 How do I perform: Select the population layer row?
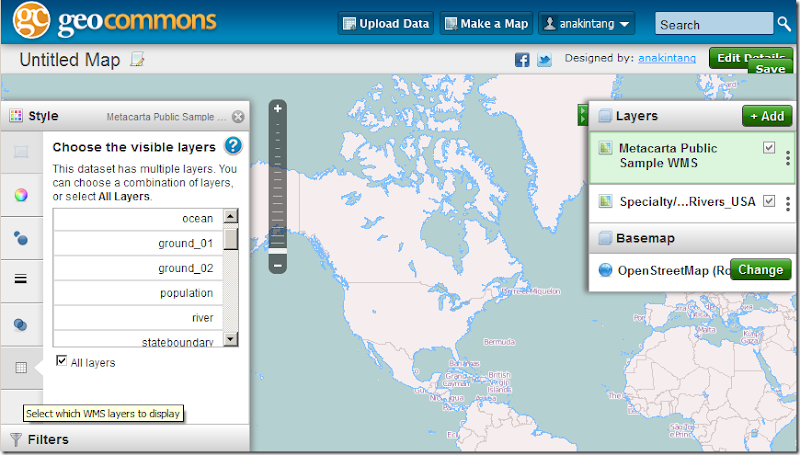[x=138, y=293]
